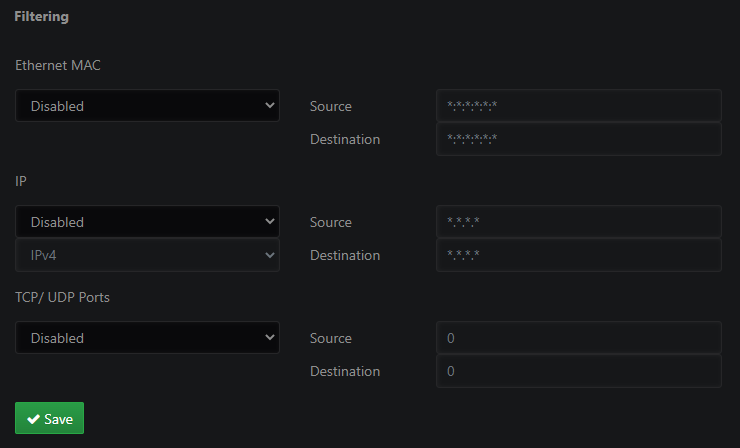Open the Ethernet MAC filter mode dropdown

147,106
